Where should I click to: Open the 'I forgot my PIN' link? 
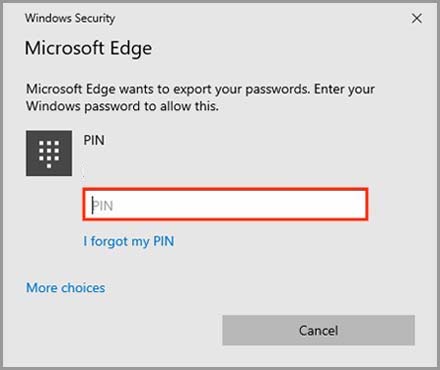point(129,241)
